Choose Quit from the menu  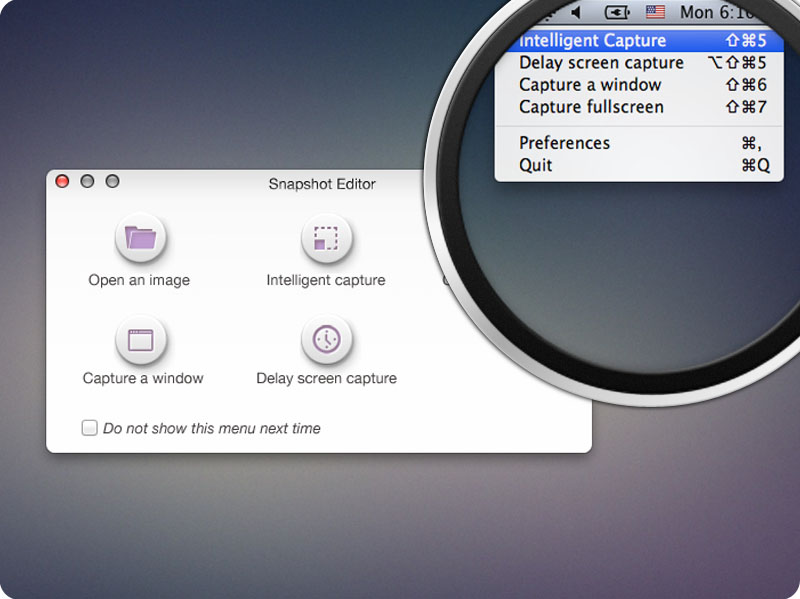pos(639,165)
